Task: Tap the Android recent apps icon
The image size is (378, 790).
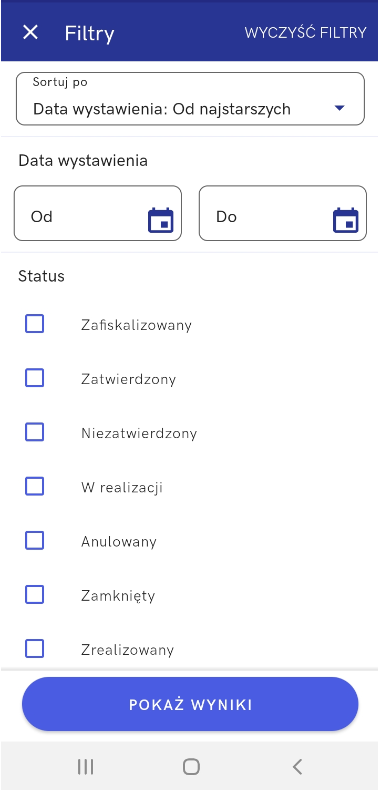Action: [86, 767]
